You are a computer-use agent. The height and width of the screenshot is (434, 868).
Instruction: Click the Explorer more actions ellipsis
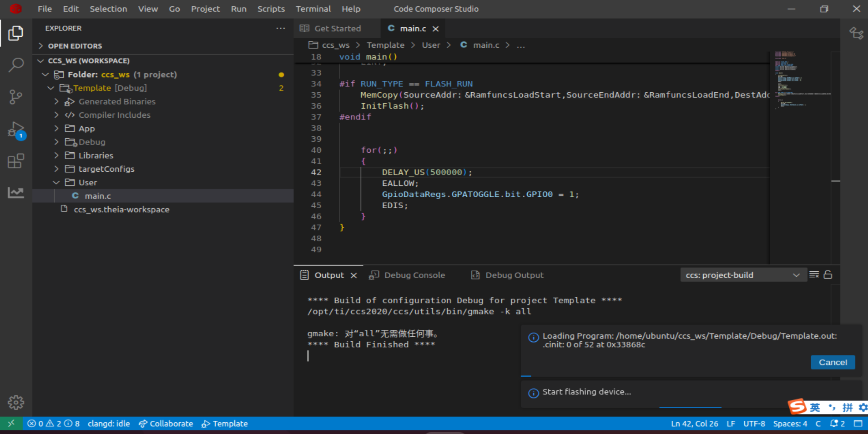click(281, 28)
